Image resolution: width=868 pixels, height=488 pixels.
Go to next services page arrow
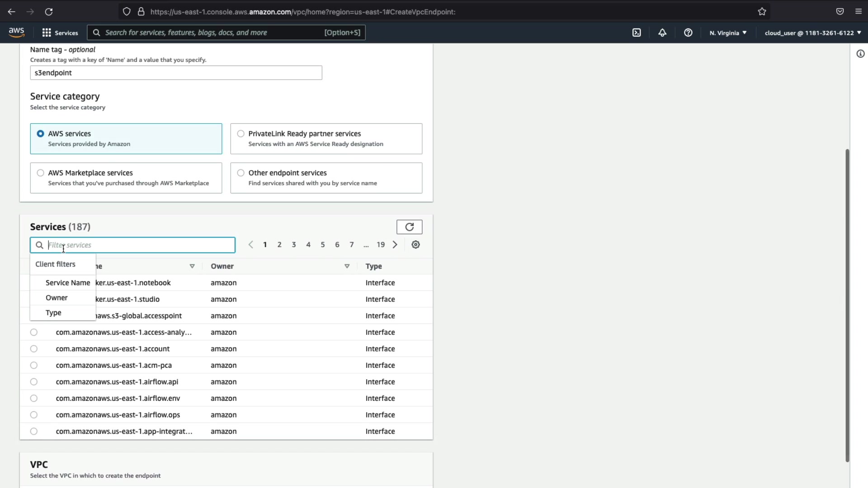pos(395,244)
